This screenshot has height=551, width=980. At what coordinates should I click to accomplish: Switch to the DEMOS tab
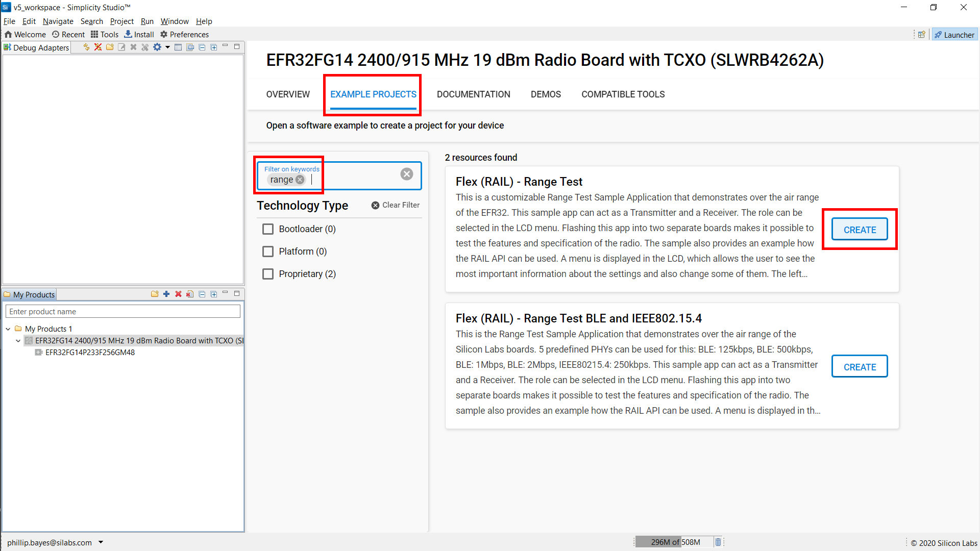tap(546, 94)
